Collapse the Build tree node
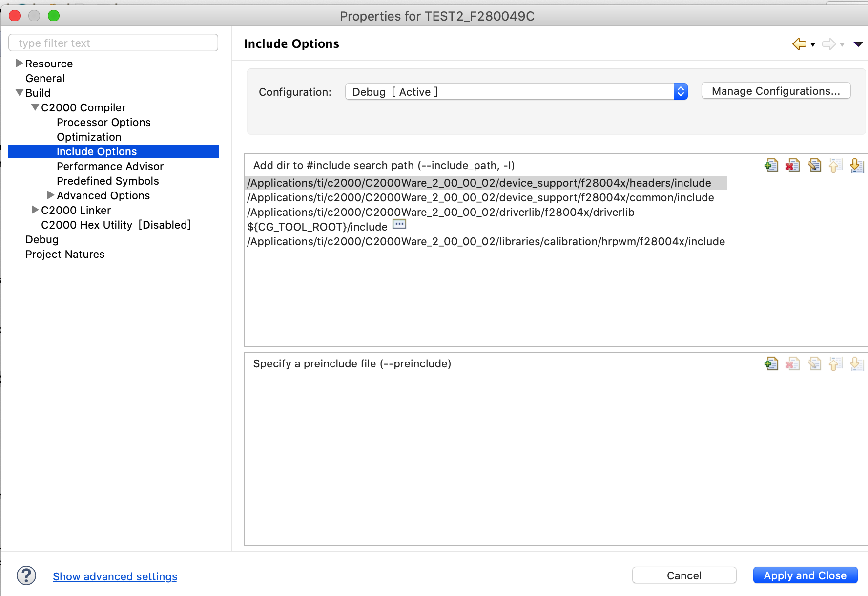The height and width of the screenshot is (596, 868). click(20, 92)
